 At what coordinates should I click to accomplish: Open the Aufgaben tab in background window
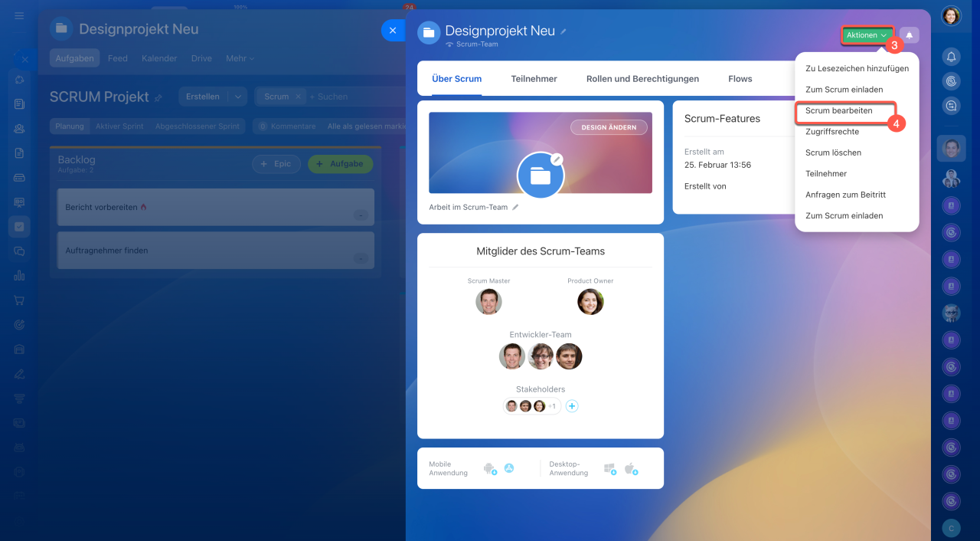click(74, 58)
